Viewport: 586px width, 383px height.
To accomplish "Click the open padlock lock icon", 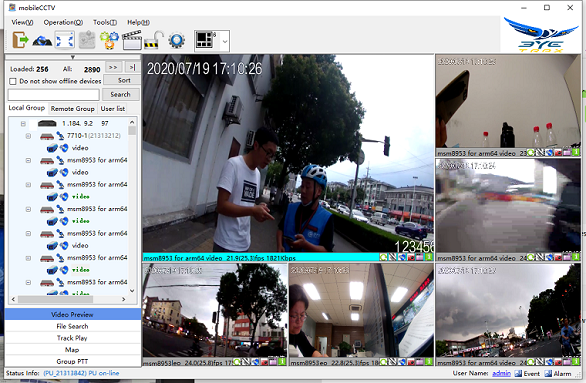I will pos(154,40).
